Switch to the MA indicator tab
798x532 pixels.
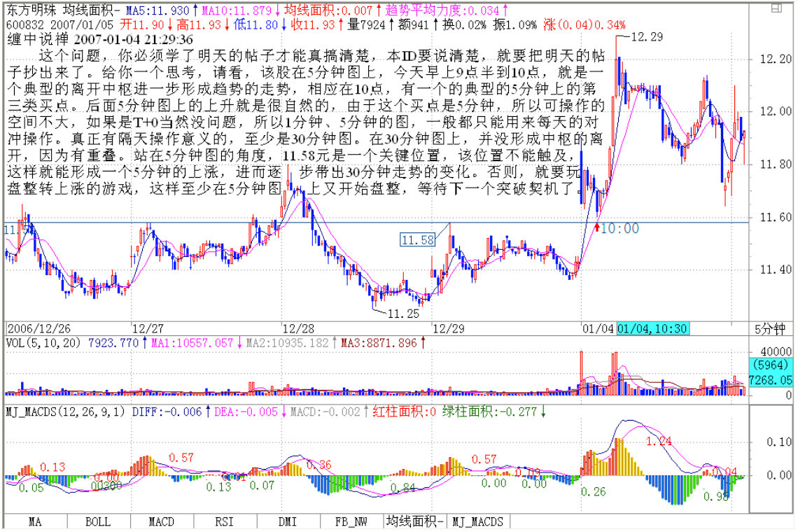point(35,521)
